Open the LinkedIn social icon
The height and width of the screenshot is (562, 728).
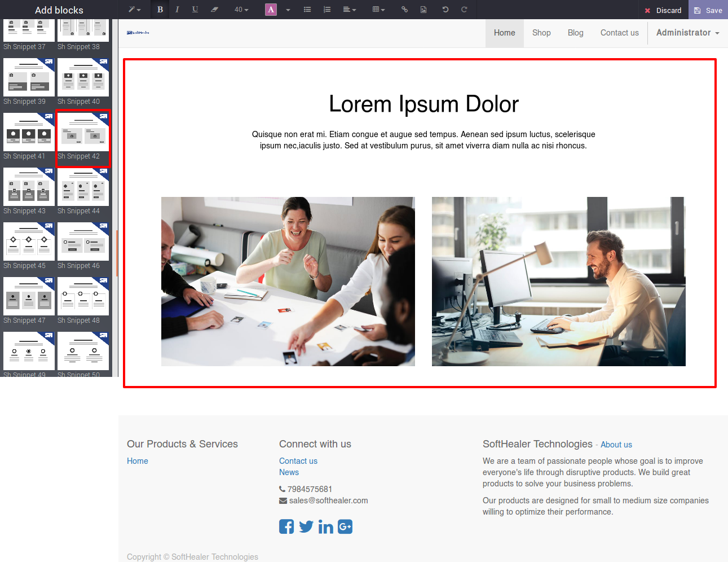click(x=326, y=526)
